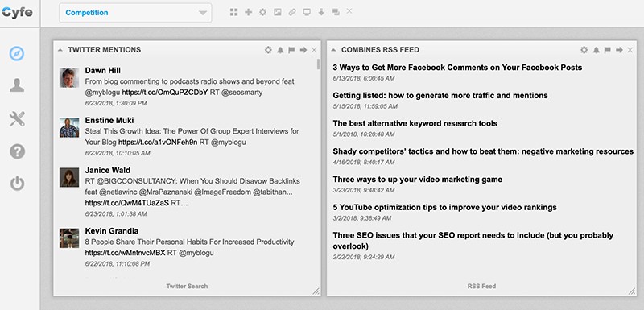Click the Cyfe logo
Image resolution: width=644 pixels, height=310 pixels.
tap(16, 12)
